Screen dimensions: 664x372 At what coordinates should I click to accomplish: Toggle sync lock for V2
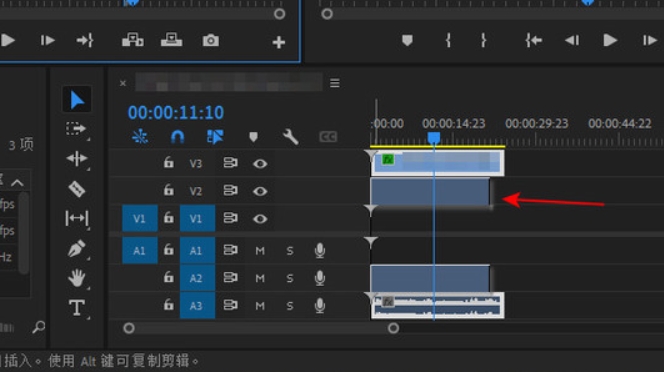point(230,191)
